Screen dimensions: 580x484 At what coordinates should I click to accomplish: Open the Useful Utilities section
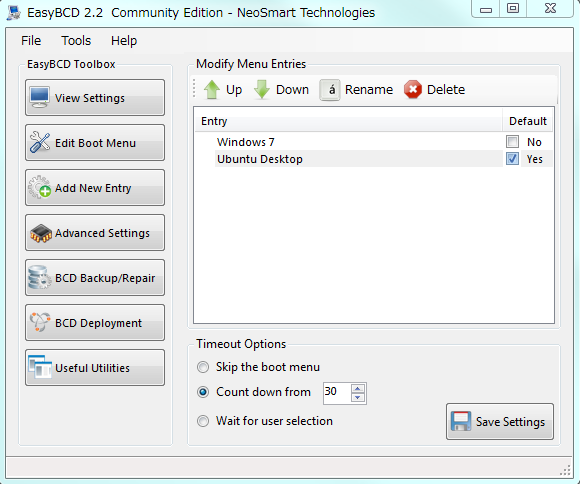point(95,368)
